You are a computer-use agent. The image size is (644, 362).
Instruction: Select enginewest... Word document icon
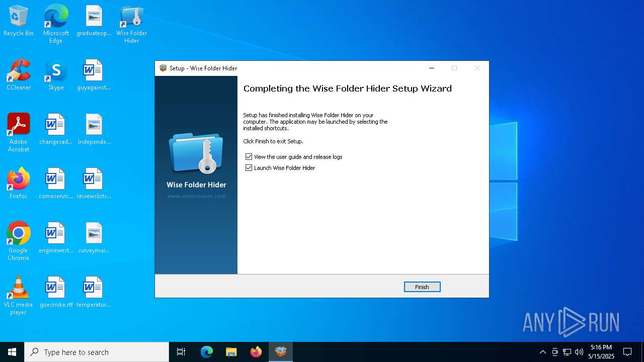[56, 238]
